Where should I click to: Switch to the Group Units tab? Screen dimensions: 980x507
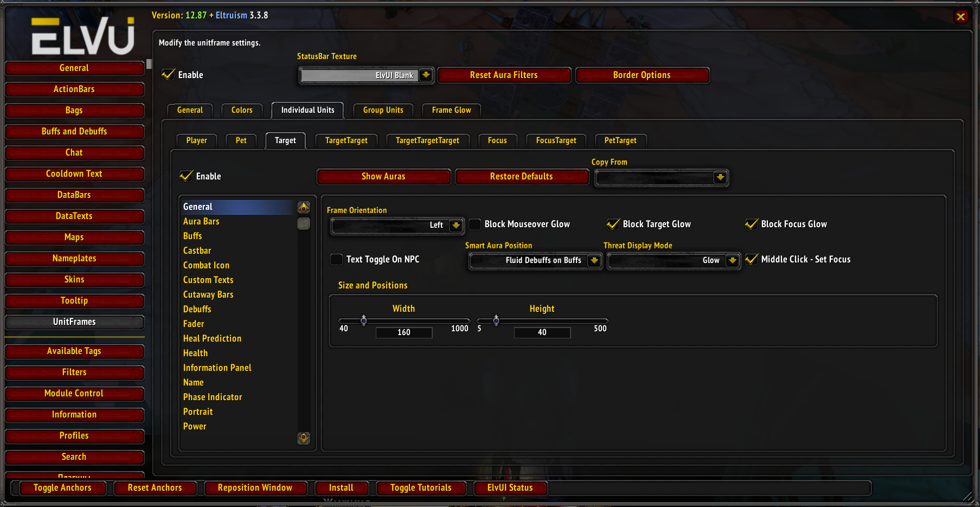[383, 110]
